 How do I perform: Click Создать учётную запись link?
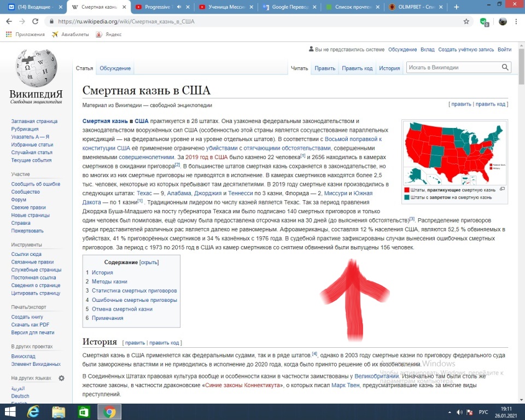[466, 50]
